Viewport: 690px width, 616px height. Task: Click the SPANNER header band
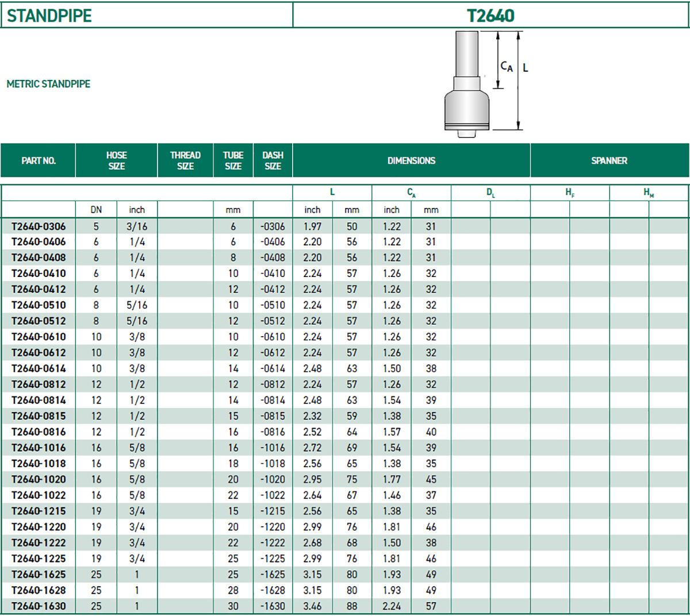[x=609, y=161]
